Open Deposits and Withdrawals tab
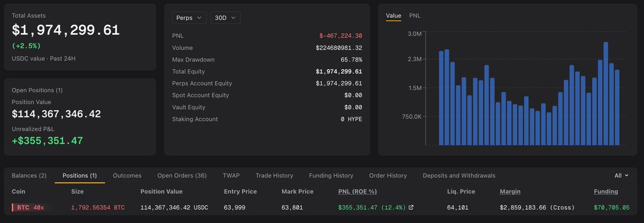 pos(459,176)
